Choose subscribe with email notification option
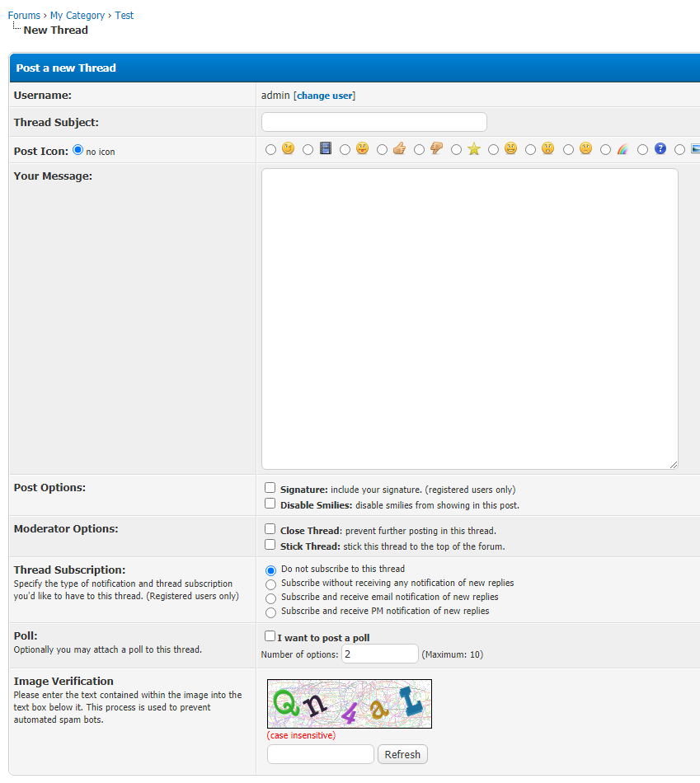 point(270,598)
